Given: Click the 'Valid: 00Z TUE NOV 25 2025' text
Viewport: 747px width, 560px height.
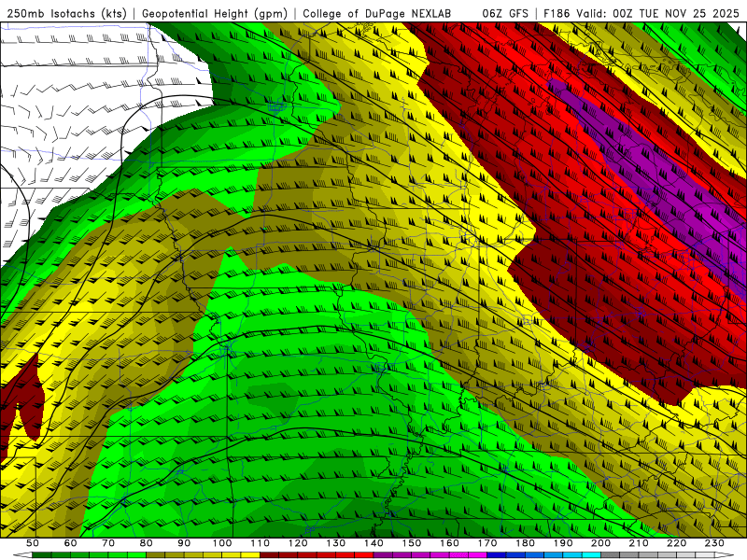Looking at the screenshot, I should [x=658, y=13].
